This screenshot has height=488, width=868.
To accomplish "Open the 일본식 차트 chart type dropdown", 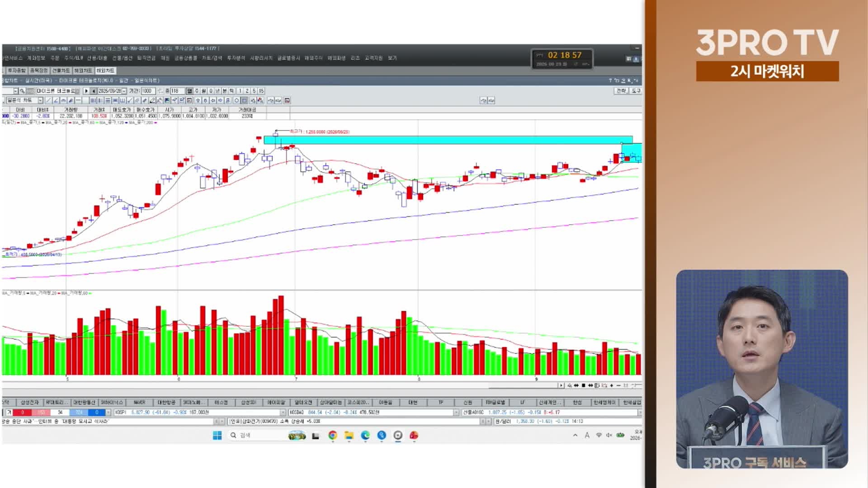I will coord(40,100).
